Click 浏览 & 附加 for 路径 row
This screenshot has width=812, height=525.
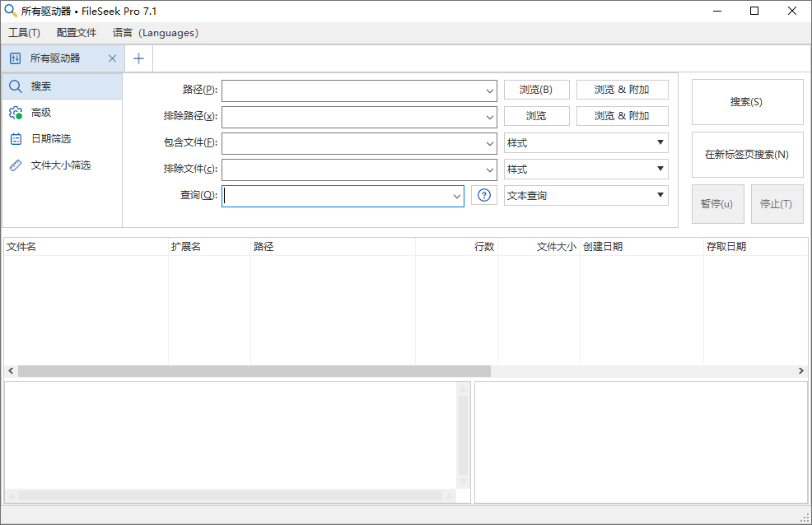(622, 90)
